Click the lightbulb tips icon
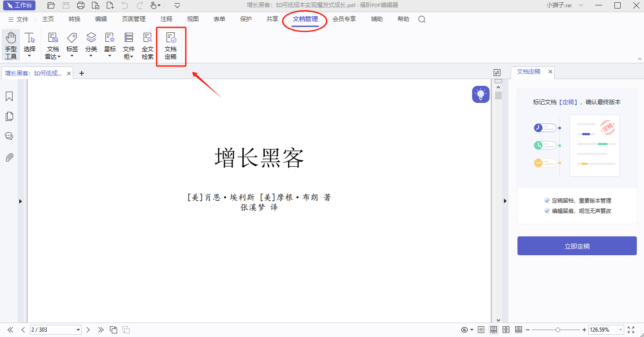644x337 pixels. click(481, 94)
